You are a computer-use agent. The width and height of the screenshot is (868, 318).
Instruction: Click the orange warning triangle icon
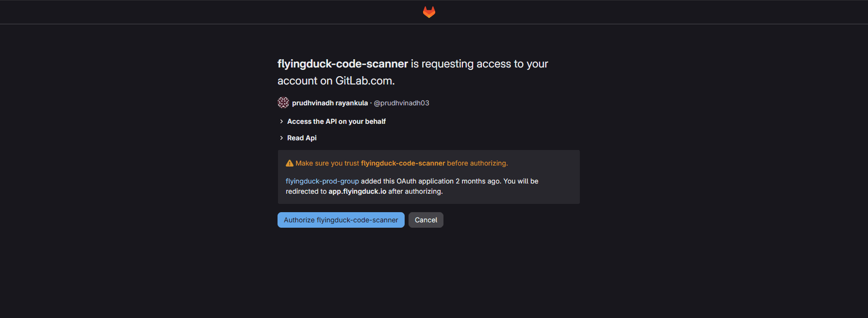pos(290,163)
